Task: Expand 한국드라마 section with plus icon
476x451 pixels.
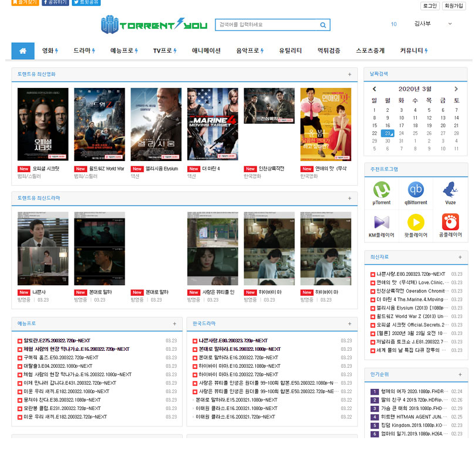Action: [x=350, y=324]
